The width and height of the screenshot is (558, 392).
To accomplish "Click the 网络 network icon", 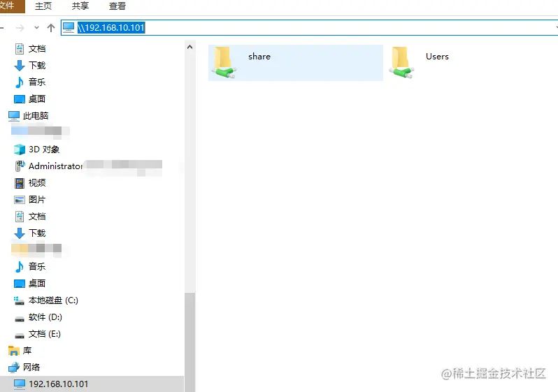I will point(14,368).
